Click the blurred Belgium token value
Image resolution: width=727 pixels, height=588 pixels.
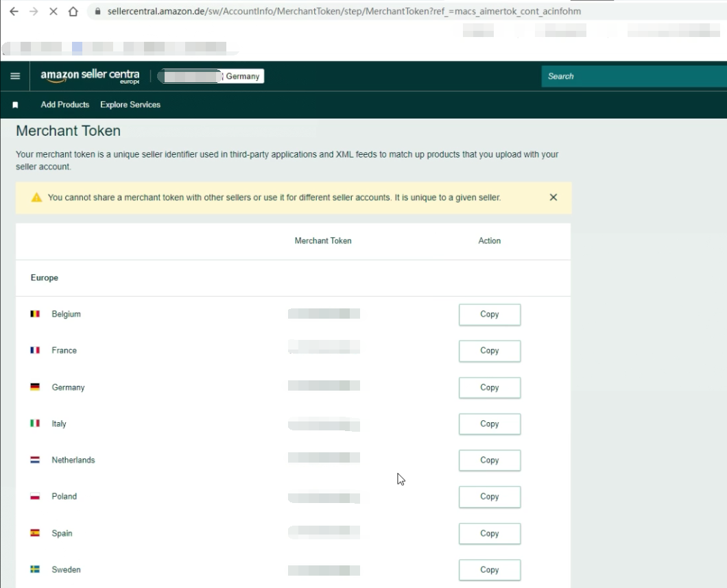click(x=324, y=314)
